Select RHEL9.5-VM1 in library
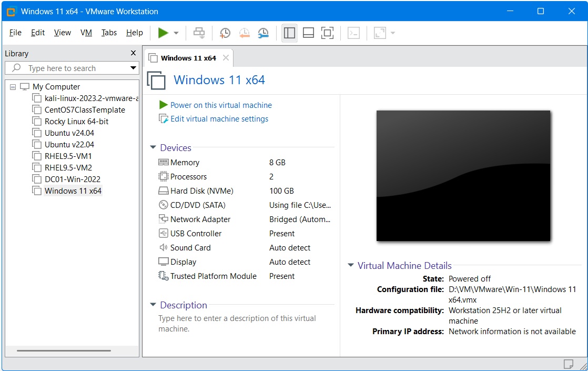588x371 pixels. click(68, 156)
